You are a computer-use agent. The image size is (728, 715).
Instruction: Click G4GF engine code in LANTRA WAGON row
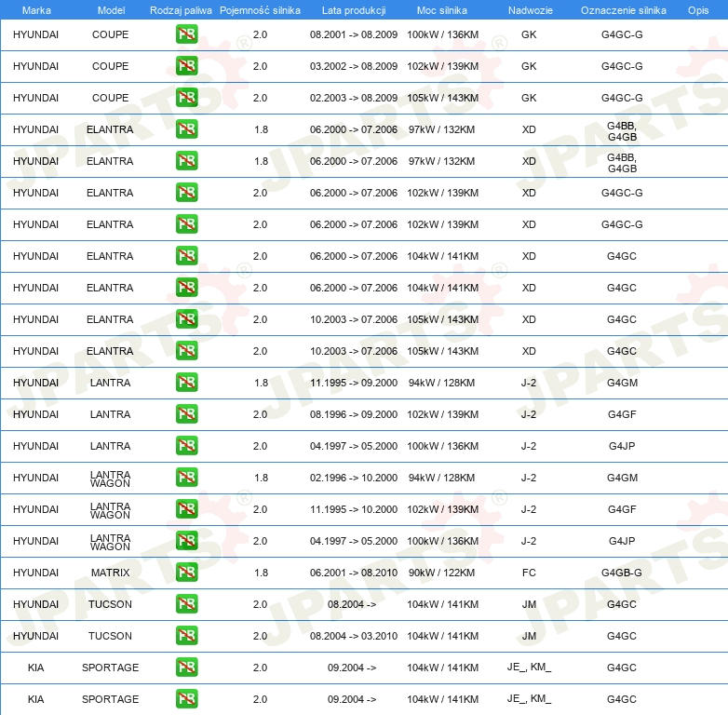pos(622,509)
